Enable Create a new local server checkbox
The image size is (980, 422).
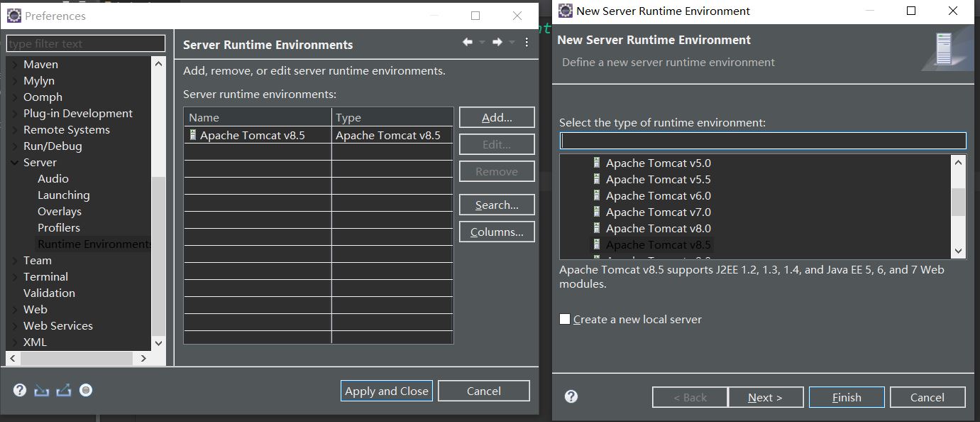tap(565, 319)
